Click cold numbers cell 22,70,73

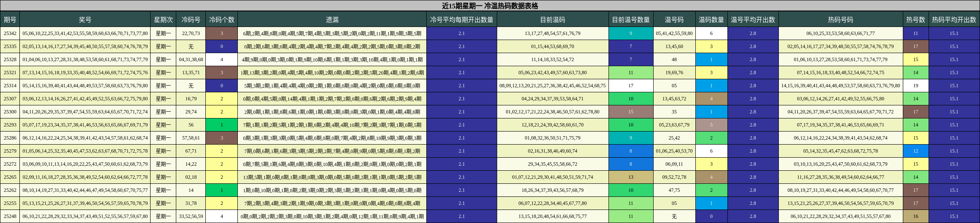point(191,33)
